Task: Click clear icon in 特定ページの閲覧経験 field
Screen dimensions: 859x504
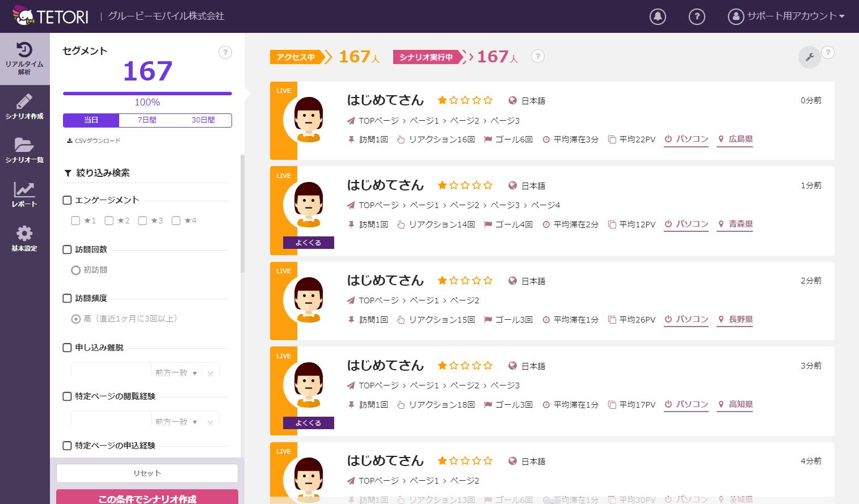Action: coord(210,422)
